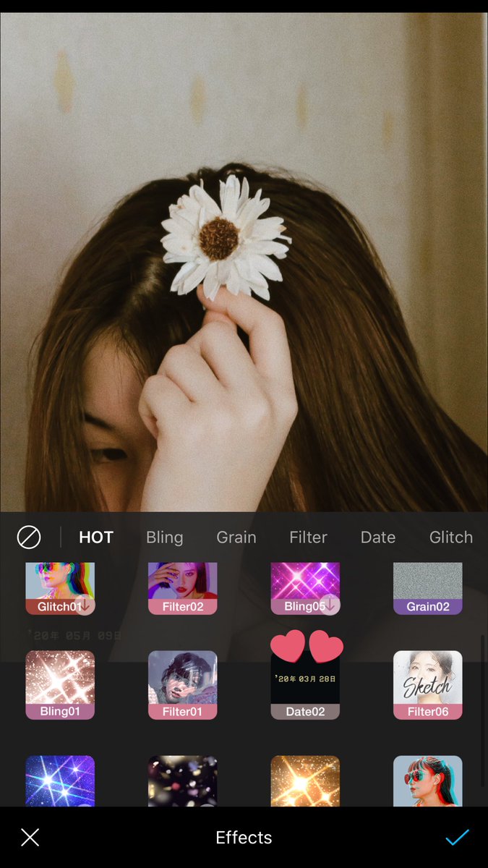Apply the Grain02 effect

point(428,589)
